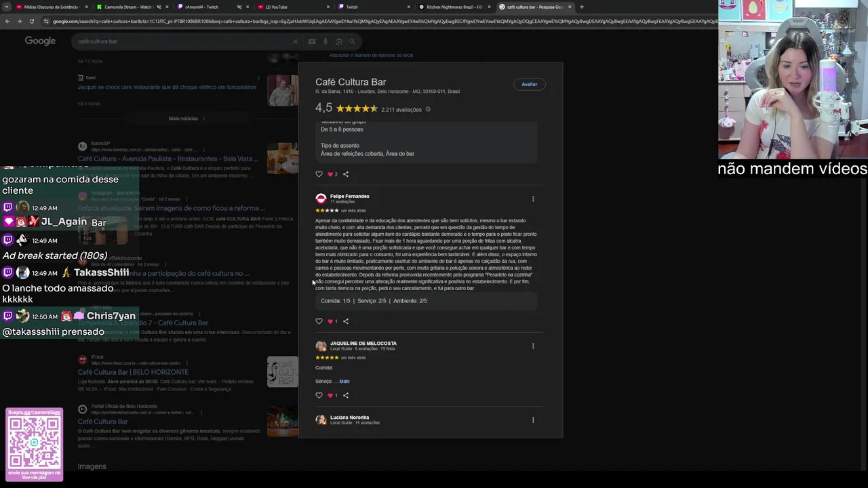Like the review above Felipe Fernandes with heart outline
The height and width of the screenshot is (488, 868).
click(319, 174)
